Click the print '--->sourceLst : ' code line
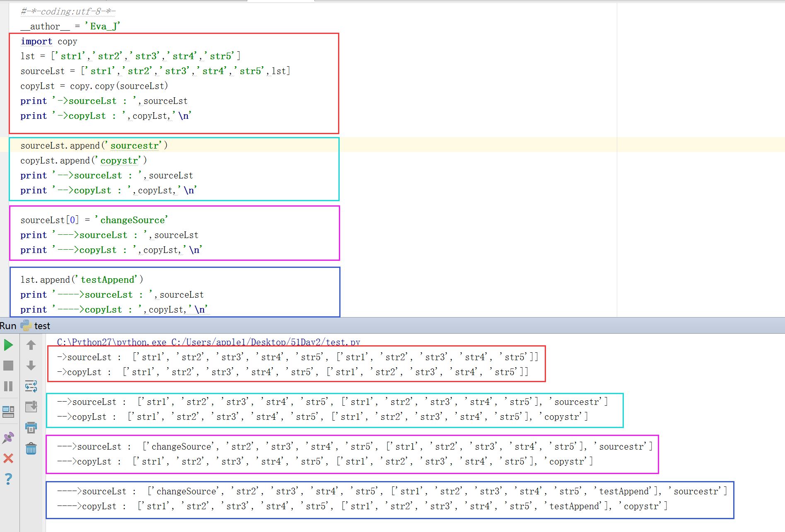This screenshot has height=532, width=785. [x=109, y=235]
